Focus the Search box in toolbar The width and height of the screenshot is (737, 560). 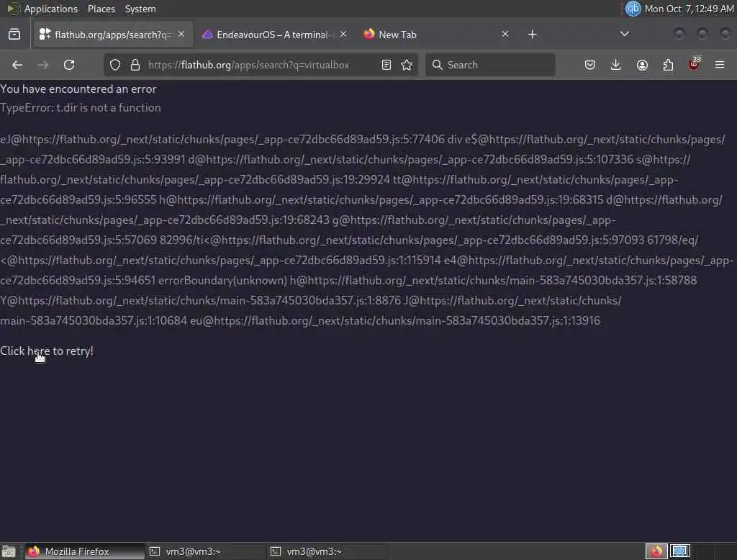pos(490,65)
